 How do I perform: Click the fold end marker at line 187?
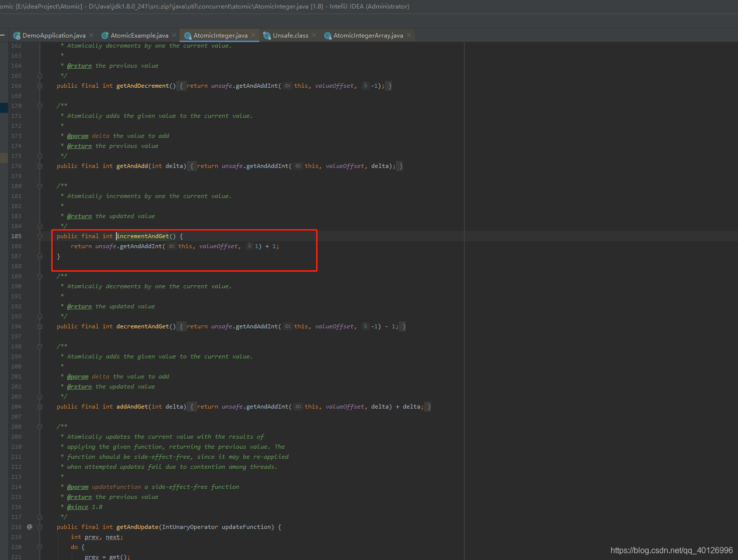[x=40, y=256]
